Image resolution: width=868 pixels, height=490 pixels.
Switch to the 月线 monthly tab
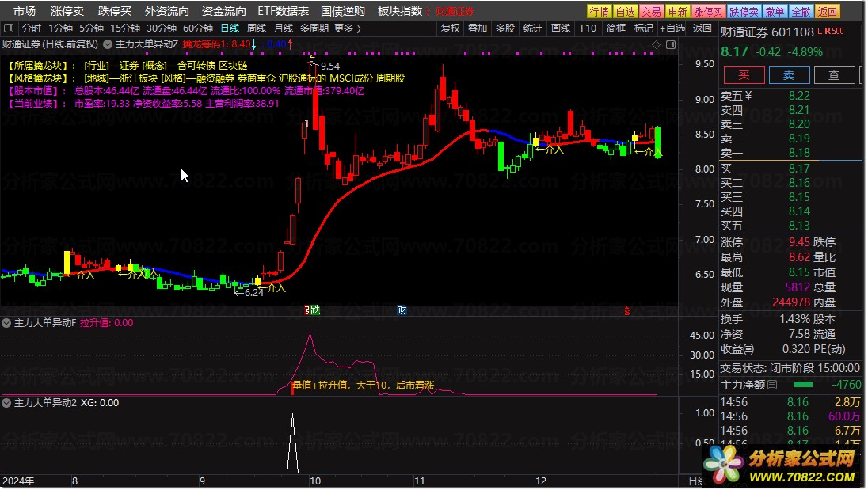point(284,28)
